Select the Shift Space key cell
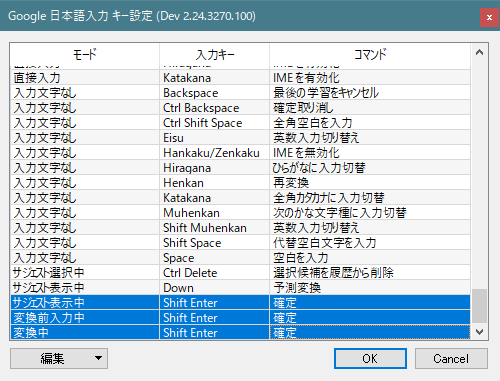The height and width of the screenshot is (381, 500). pos(214,243)
